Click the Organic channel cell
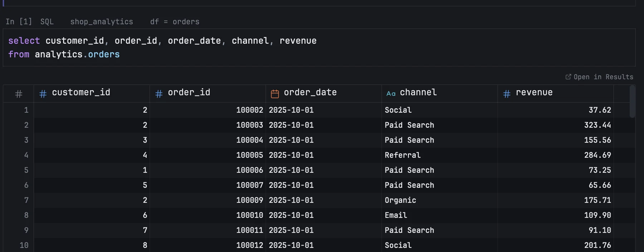This screenshot has width=644, height=252. click(439, 200)
